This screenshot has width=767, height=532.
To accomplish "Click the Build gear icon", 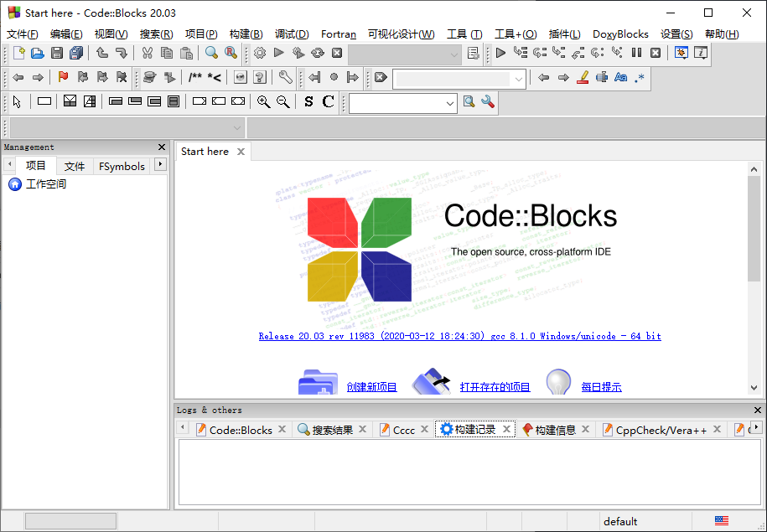I will [x=260, y=53].
